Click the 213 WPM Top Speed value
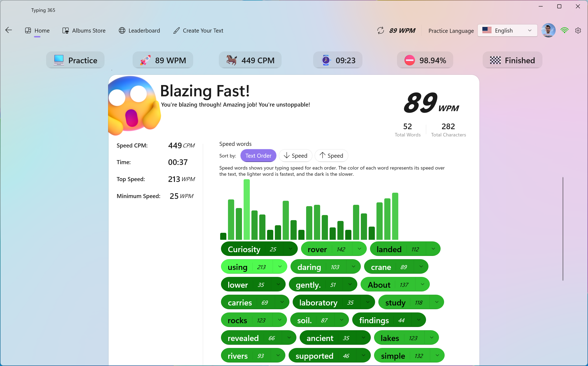This screenshot has height=366, width=588. (x=181, y=179)
